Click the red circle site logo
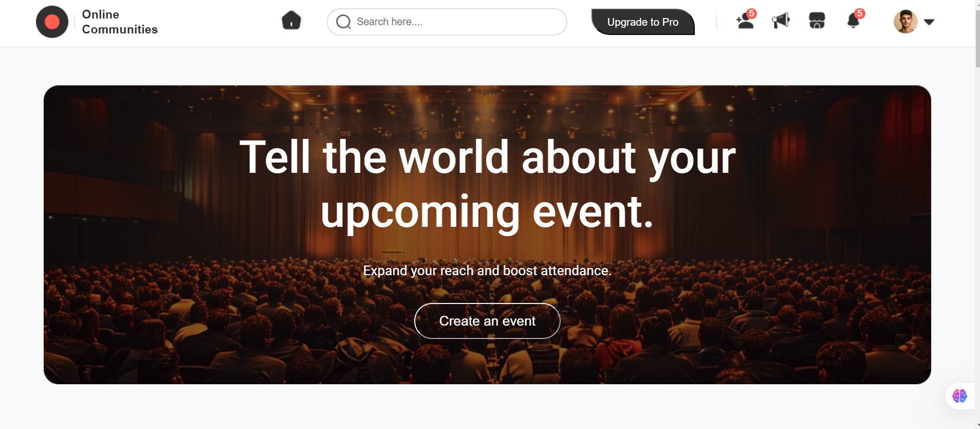 pos(52,22)
